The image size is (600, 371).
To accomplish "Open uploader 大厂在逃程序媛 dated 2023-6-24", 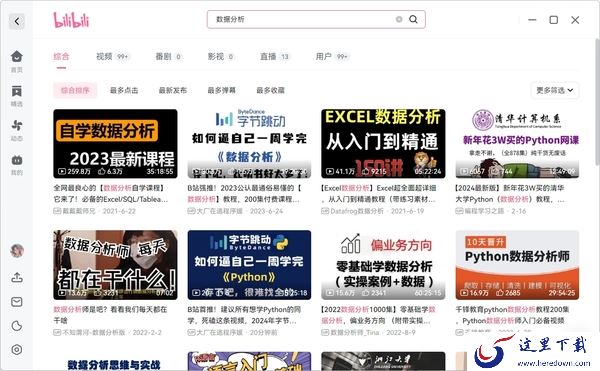I will (219, 211).
